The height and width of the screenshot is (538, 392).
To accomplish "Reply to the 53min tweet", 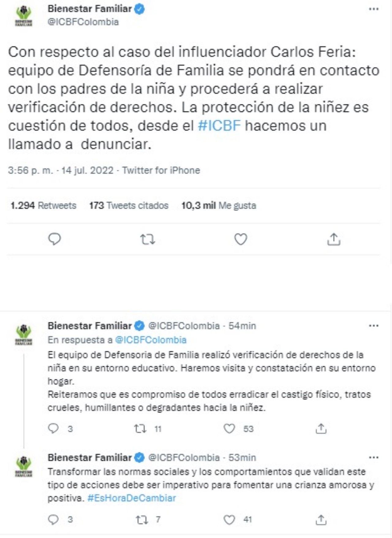I will (x=54, y=519).
